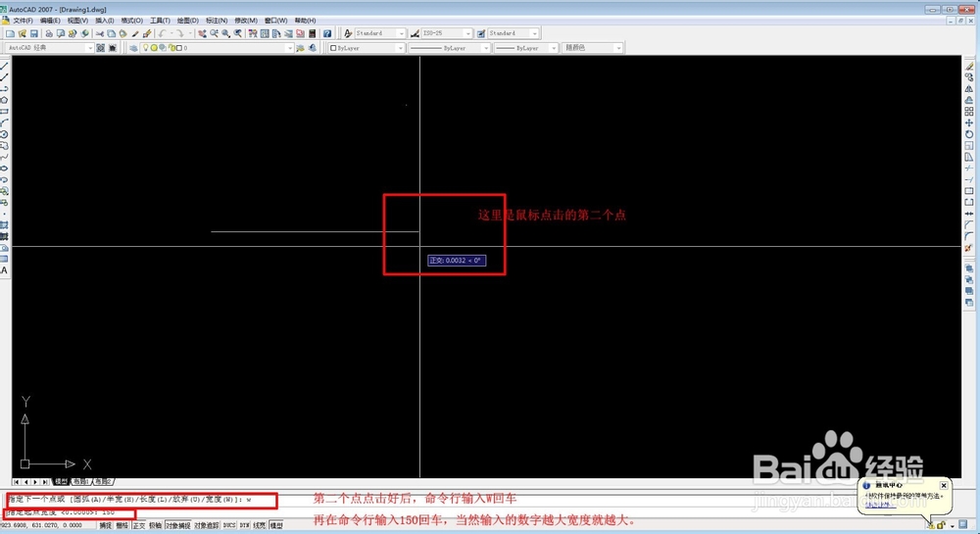Open the 修改(M) menu
The width and height of the screenshot is (980, 534).
tap(246, 20)
